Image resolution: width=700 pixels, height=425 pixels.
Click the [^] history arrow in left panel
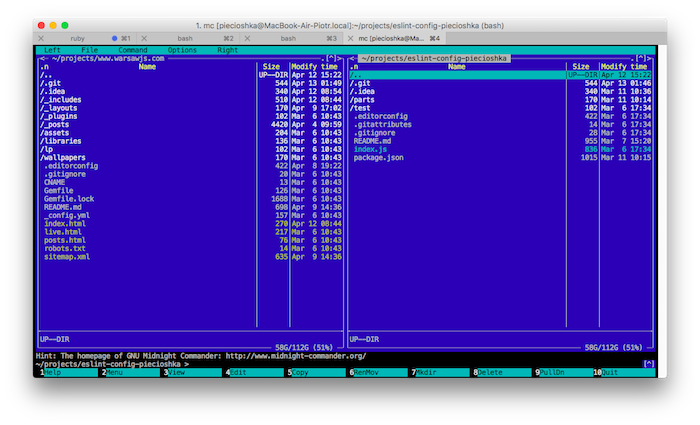pyautogui.click(x=331, y=59)
